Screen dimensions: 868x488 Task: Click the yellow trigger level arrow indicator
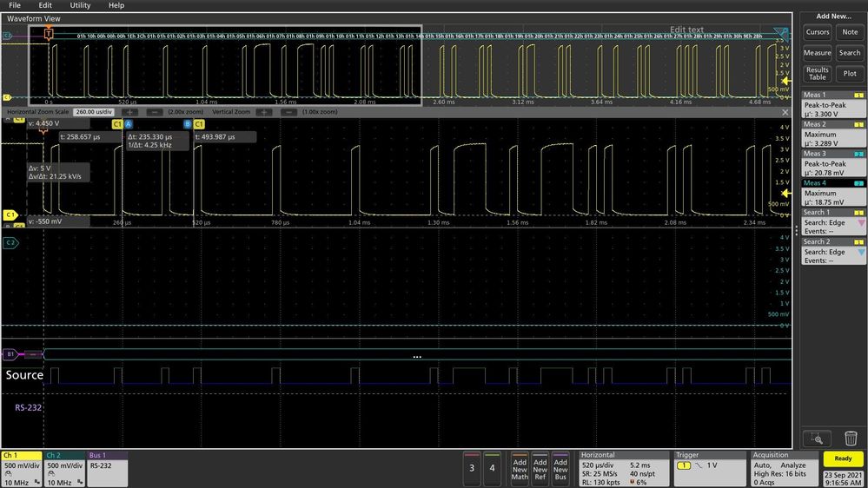tap(785, 193)
